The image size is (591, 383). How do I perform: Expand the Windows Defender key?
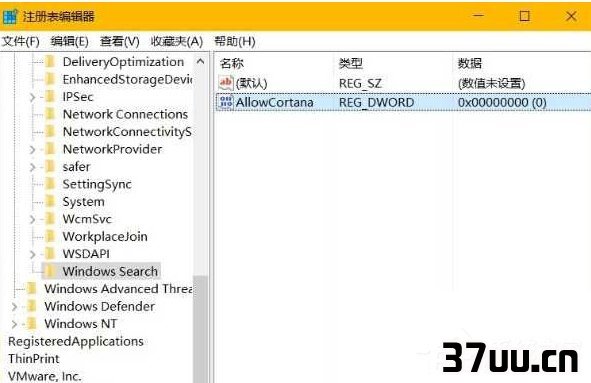14,307
